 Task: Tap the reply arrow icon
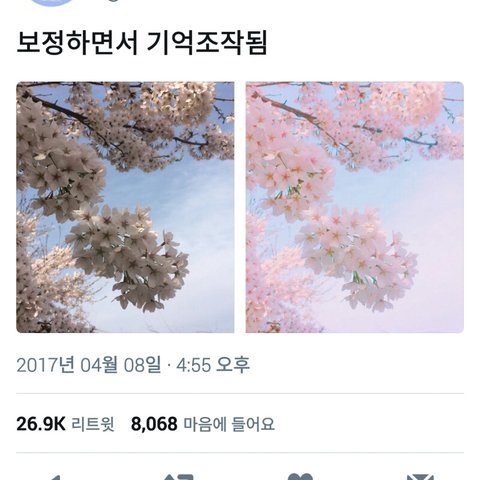(56, 477)
